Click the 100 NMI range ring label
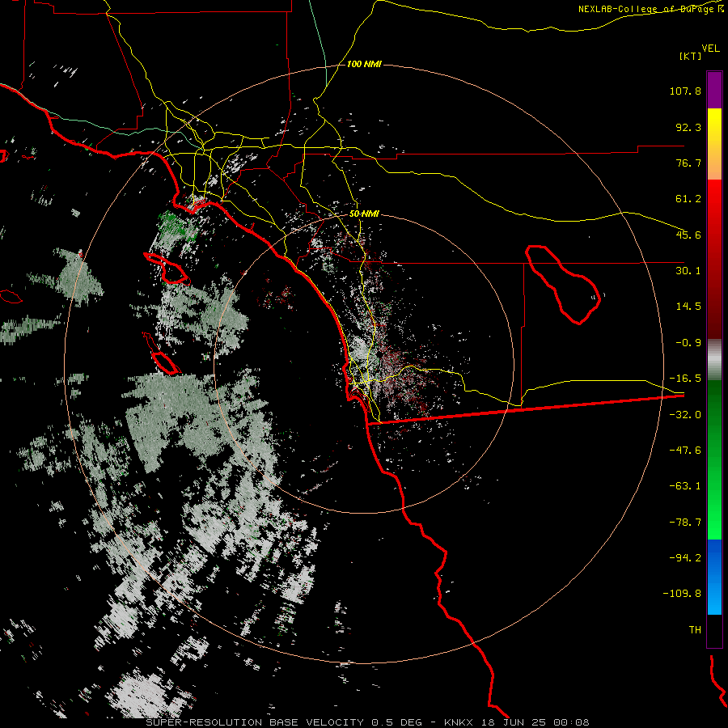 (364, 64)
